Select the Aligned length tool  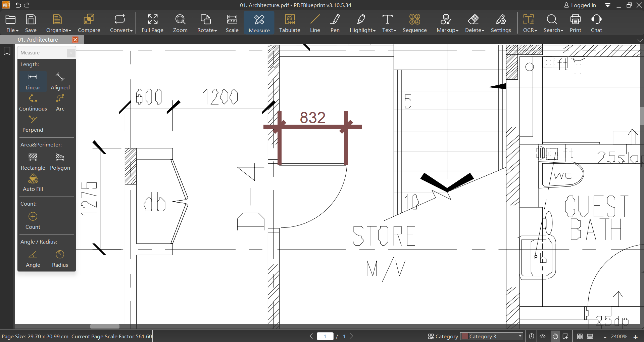[x=60, y=81]
